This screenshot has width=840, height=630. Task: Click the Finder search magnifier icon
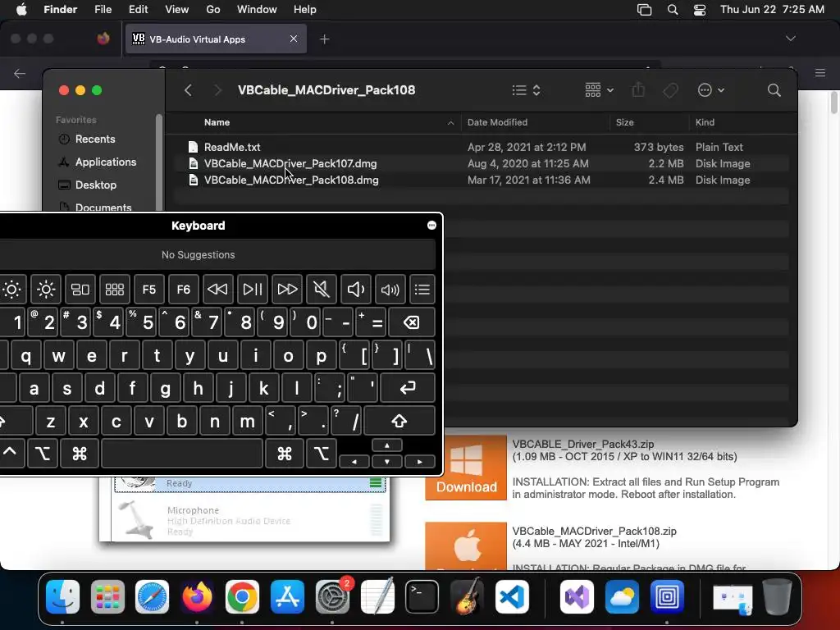(774, 90)
